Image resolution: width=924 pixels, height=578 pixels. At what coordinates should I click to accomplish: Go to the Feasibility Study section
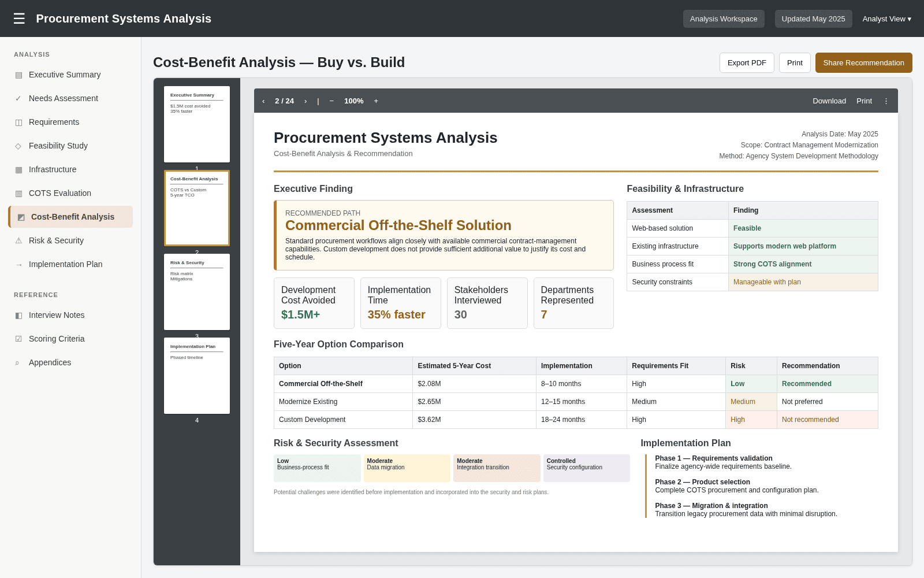pyautogui.click(x=70, y=146)
